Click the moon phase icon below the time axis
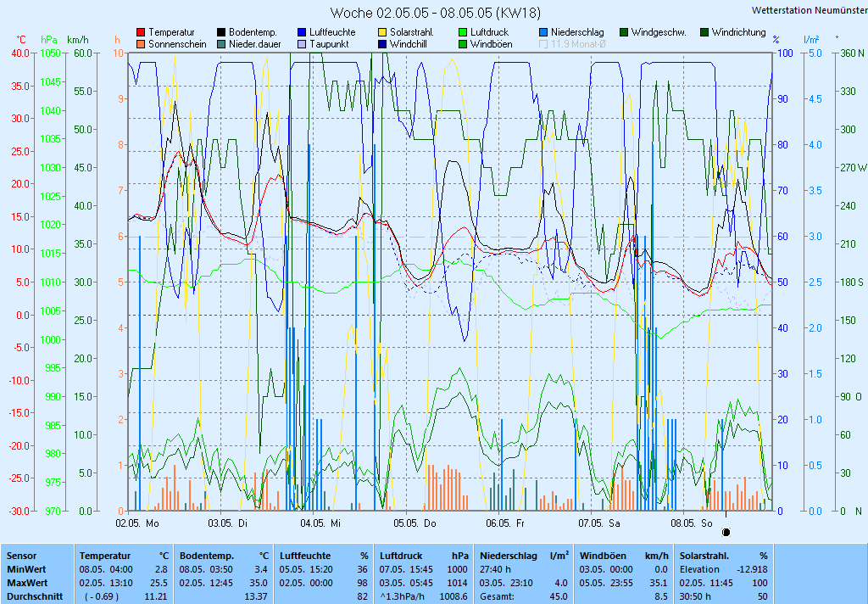This screenshot has height=604, width=868. coord(726,533)
